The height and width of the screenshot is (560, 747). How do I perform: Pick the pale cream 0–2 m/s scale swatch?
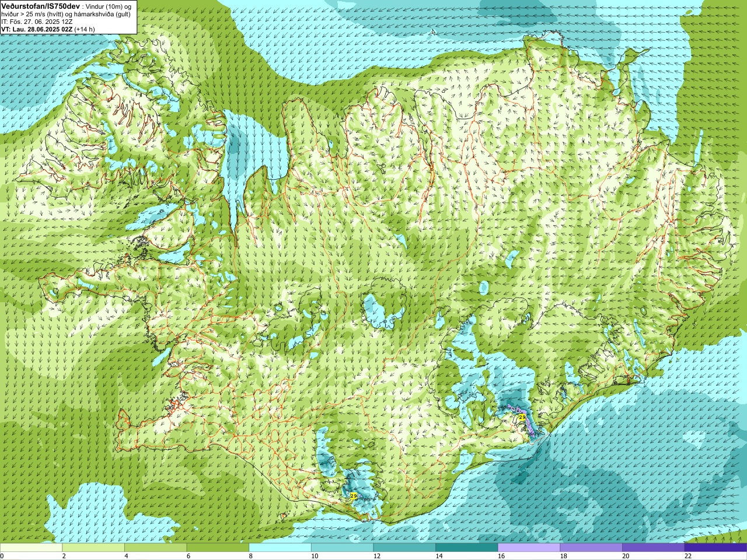coord(31,548)
